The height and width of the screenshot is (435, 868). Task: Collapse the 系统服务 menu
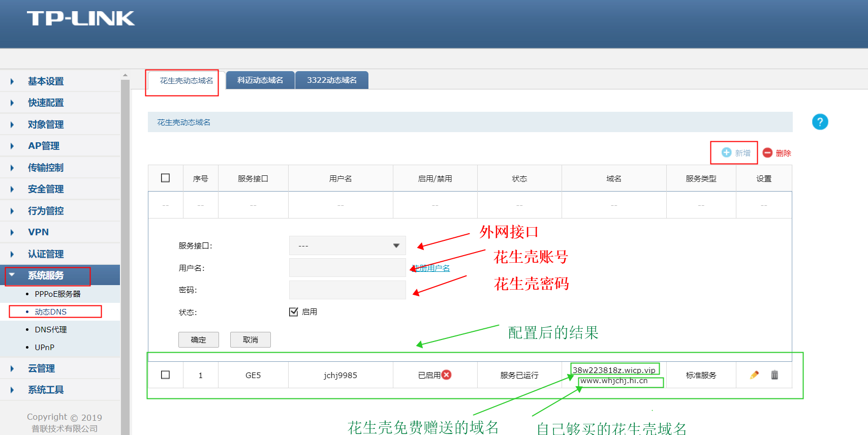(60, 275)
